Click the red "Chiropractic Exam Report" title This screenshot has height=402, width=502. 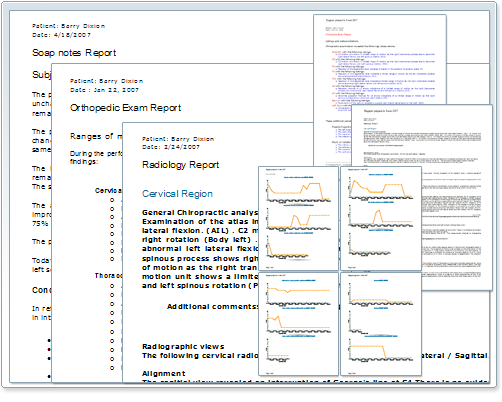338,34
